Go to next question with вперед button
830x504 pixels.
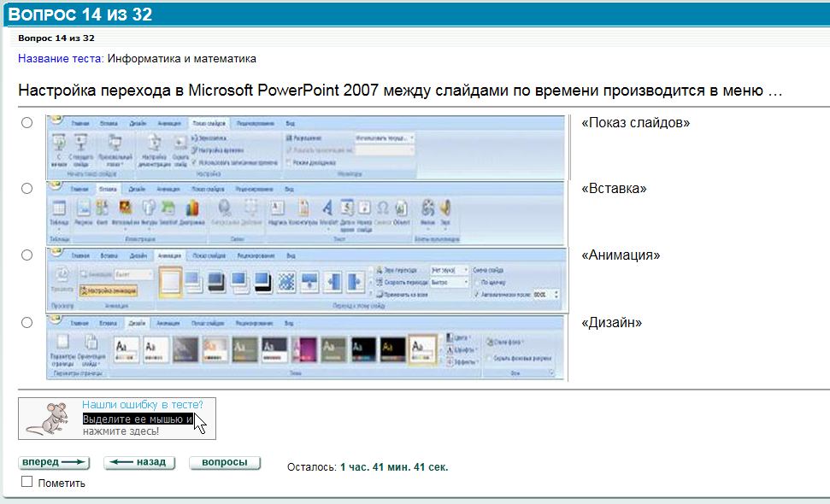pyautogui.click(x=54, y=462)
